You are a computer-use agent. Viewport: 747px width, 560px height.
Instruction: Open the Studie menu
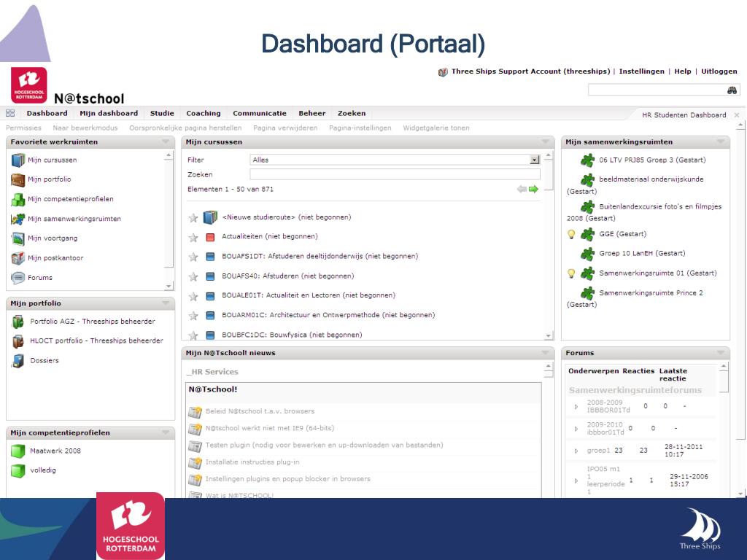162,113
